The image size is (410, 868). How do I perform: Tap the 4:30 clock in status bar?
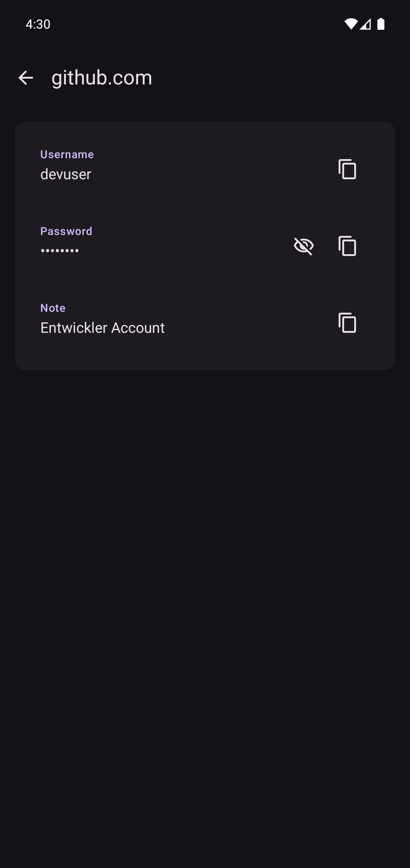click(x=38, y=24)
